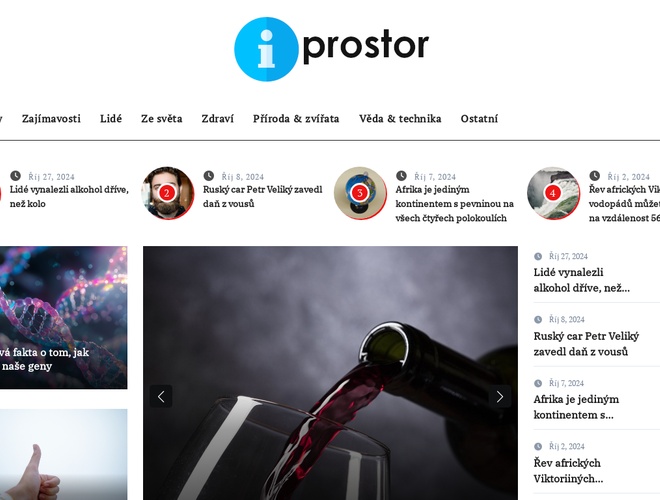
Task: Open the Ostatní menu
Action: (479, 119)
